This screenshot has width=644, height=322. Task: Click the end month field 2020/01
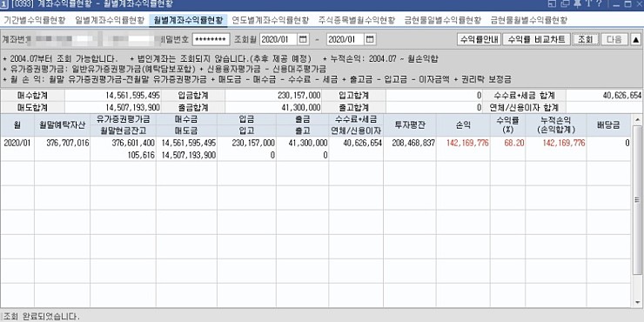click(x=345, y=39)
